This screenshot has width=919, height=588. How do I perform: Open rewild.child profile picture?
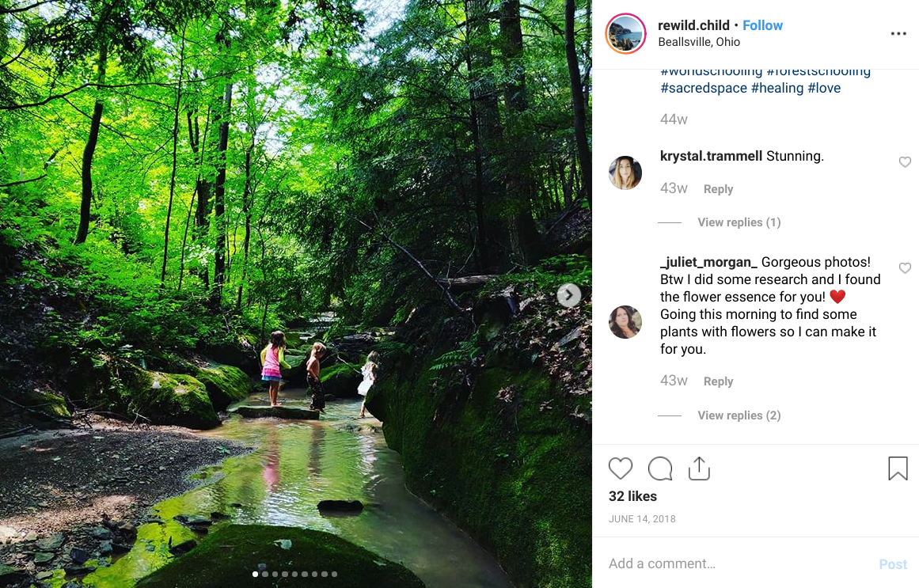point(625,34)
